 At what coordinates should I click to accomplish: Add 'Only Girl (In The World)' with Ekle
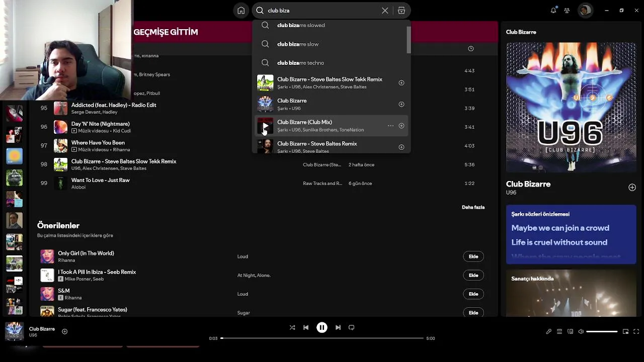(473, 256)
